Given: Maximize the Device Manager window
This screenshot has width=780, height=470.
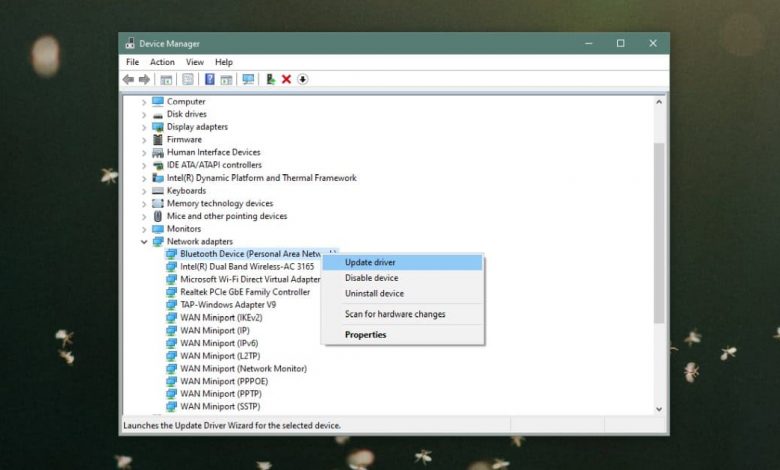Looking at the screenshot, I should [620, 43].
